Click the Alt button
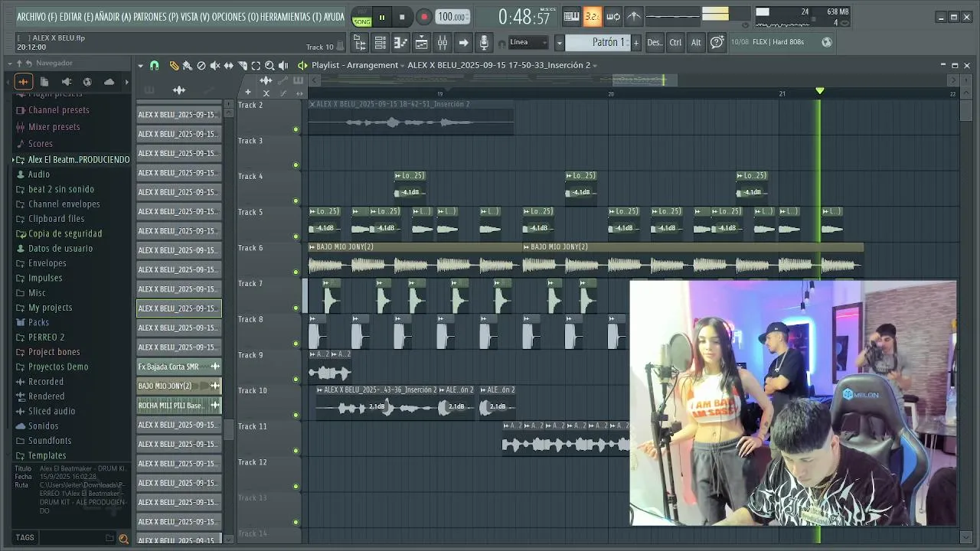 click(x=696, y=43)
